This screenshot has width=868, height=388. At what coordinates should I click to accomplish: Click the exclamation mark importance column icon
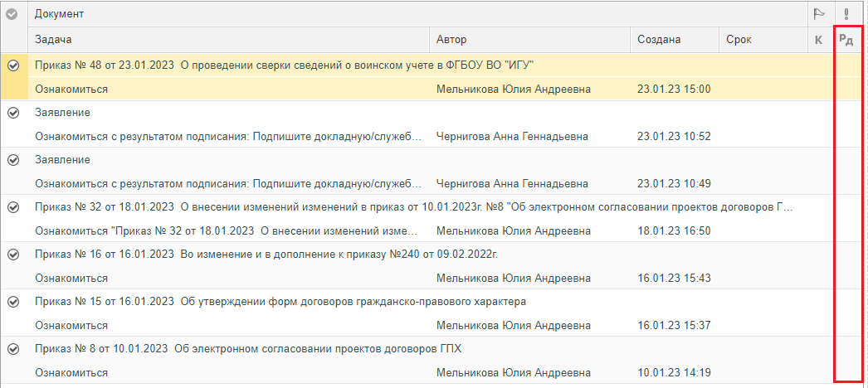[x=846, y=14]
